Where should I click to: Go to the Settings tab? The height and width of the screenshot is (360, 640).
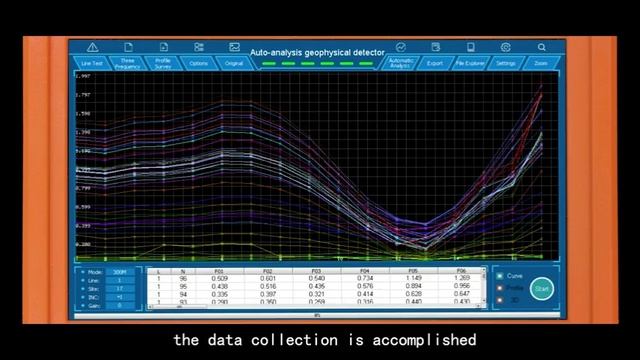505,63
